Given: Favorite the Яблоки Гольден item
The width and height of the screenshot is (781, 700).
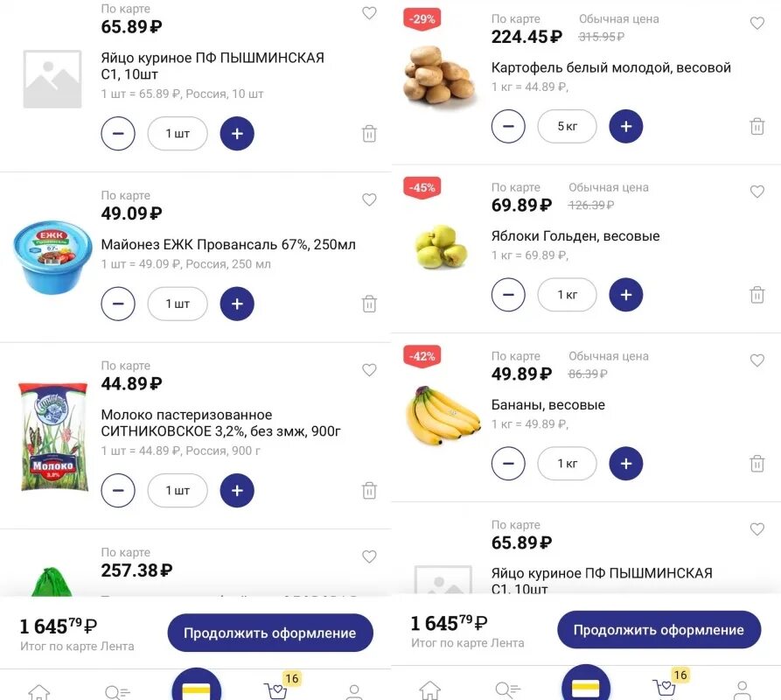Looking at the screenshot, I should [x=757, y=192].
